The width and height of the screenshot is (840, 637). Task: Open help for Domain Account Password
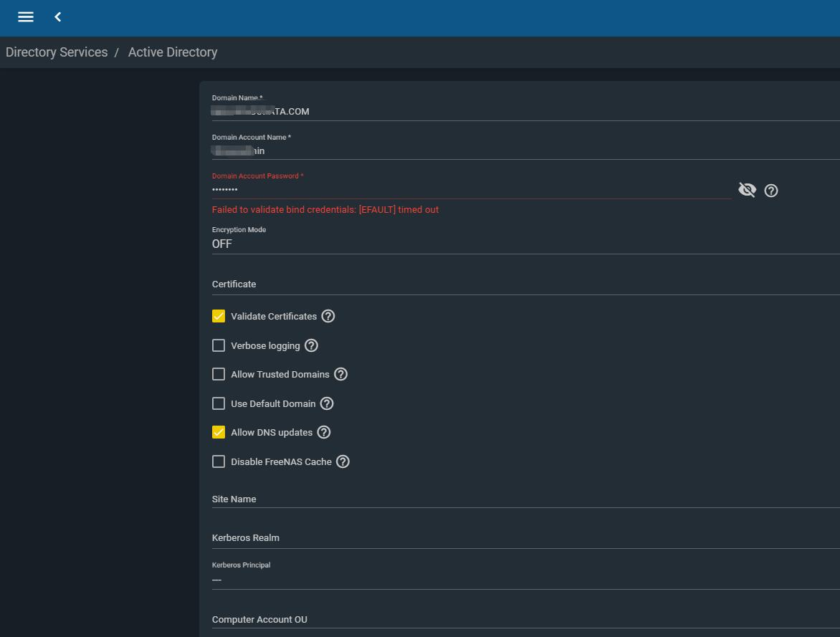(x=771, y=191)
